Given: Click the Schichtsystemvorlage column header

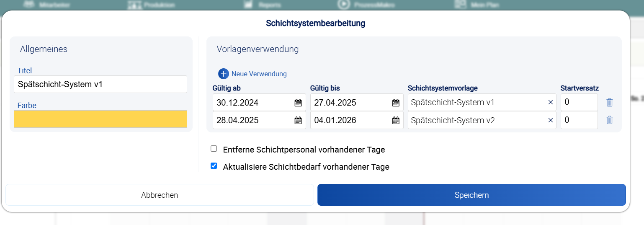Looking at the screenshot, I should pyautogui.click(x=443, y=88).
